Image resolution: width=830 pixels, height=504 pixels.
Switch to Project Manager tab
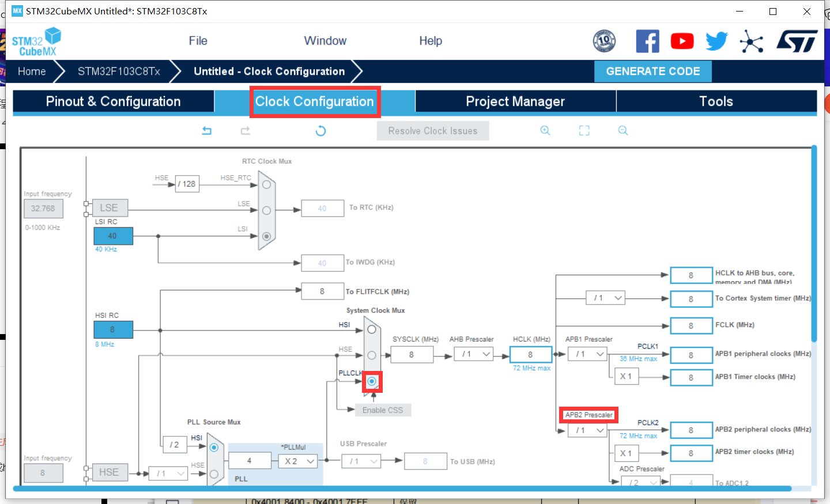pyautogui.click(x=515, y=101)
